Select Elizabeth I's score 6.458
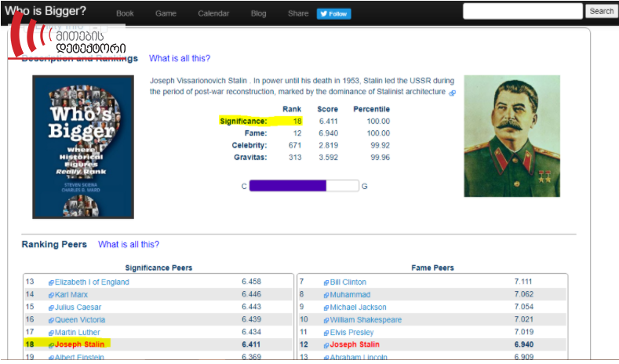This screenshot has width=619, height=364. coord(252,282)
